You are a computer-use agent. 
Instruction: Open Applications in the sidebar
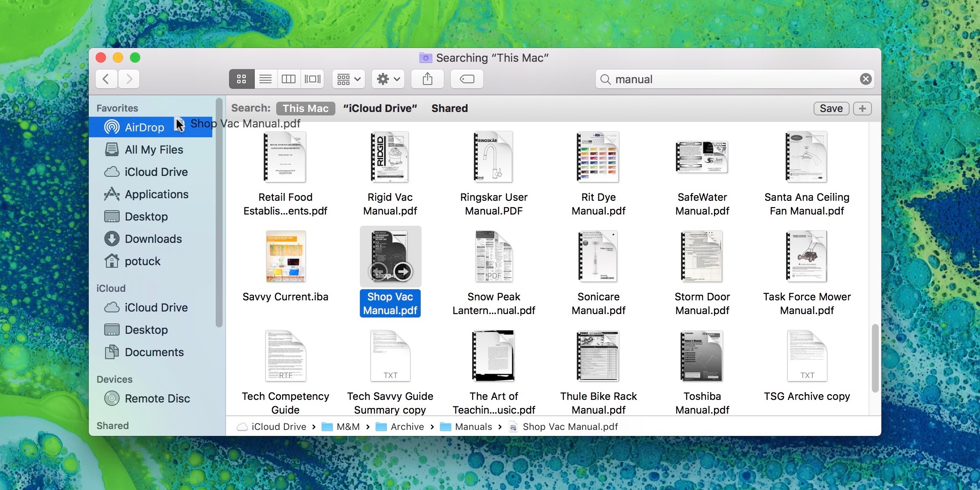(x=156, y=194)
